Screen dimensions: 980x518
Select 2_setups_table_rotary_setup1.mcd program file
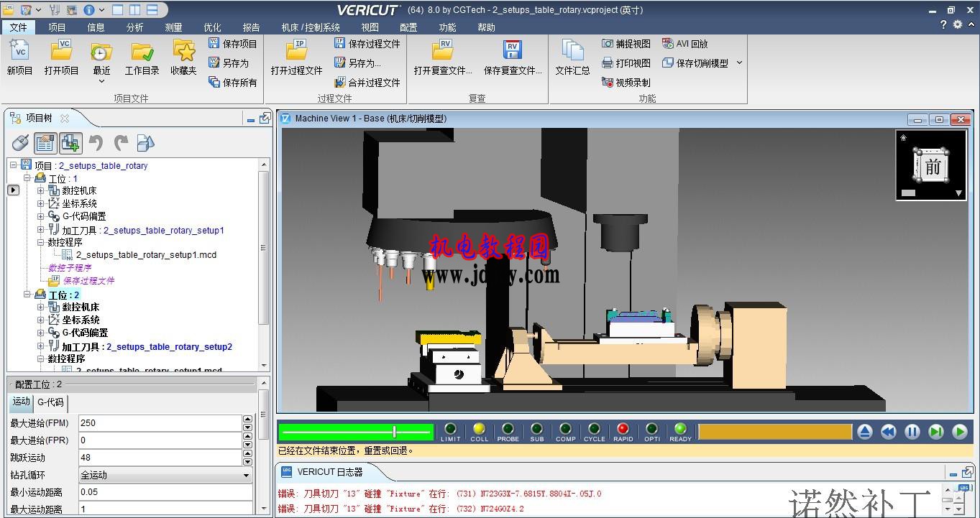click(x=146, y=255)
